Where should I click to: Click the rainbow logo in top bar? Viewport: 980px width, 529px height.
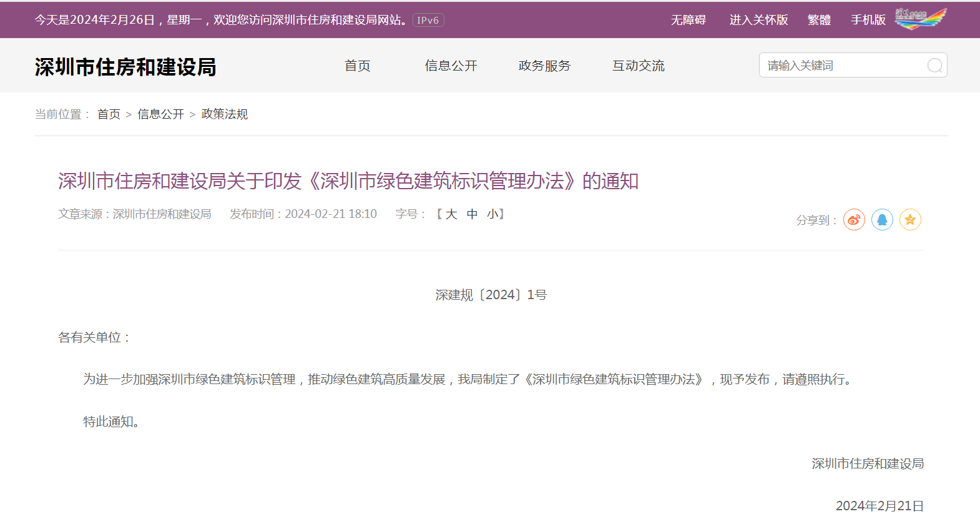click(x=921, y=19)
